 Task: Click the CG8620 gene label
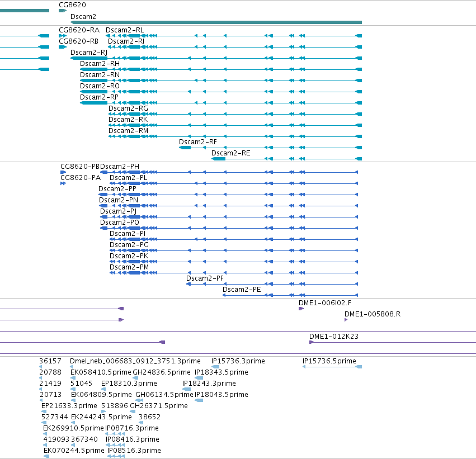[72, 5]
